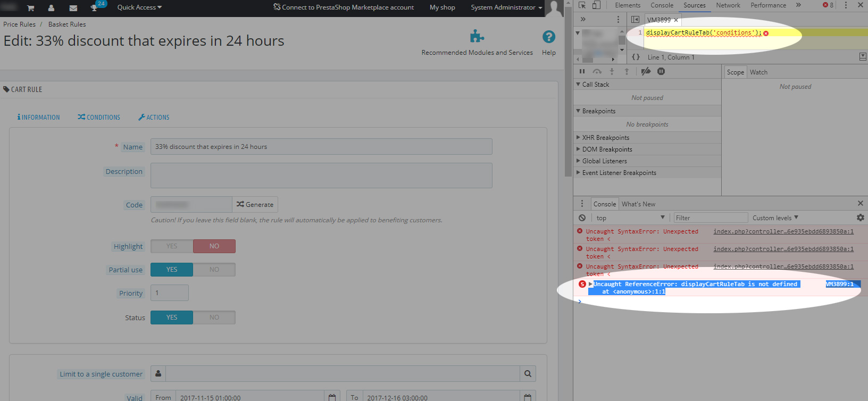
Task: Open the Elements DevTools panel
Action: pyautogui.click(x=628, y=5)
